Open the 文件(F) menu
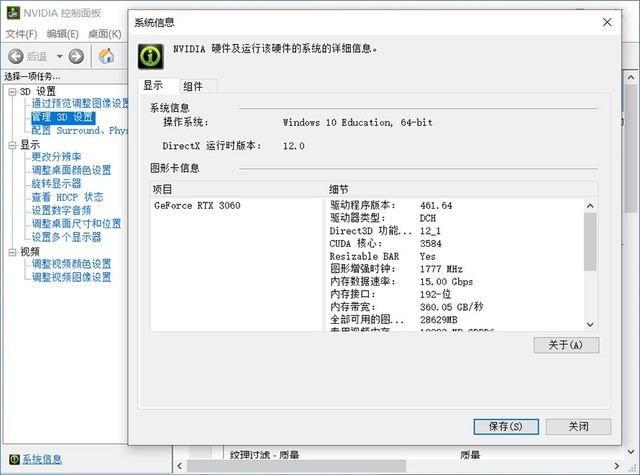 coord(21,34)
